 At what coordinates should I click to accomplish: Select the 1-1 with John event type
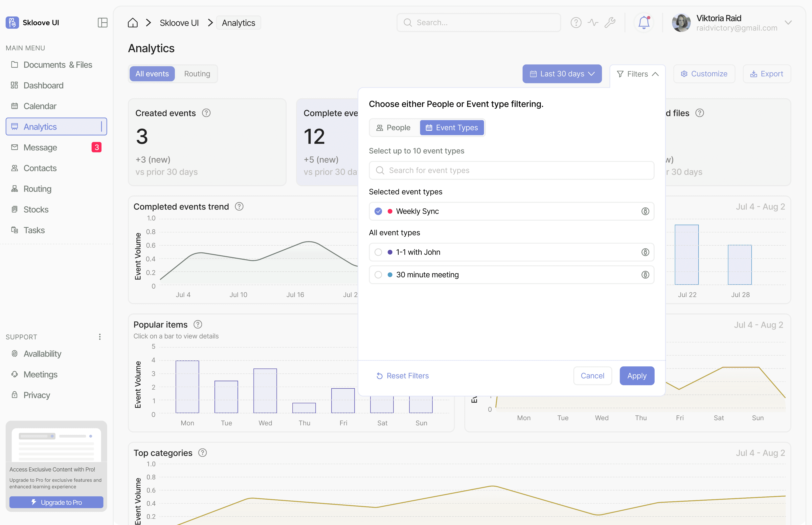pyautogui.click(x=378, y=252)
